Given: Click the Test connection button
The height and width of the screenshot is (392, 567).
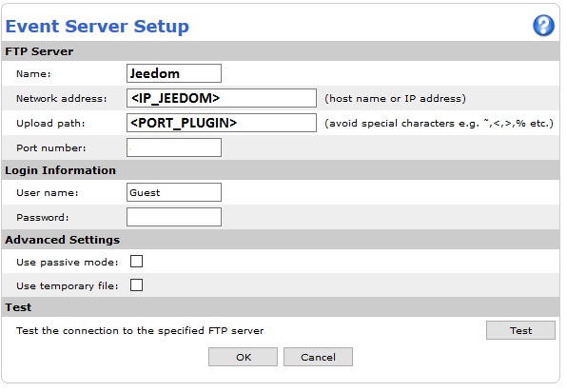Looking at the screenshot, I should click(x=520, y=330).
